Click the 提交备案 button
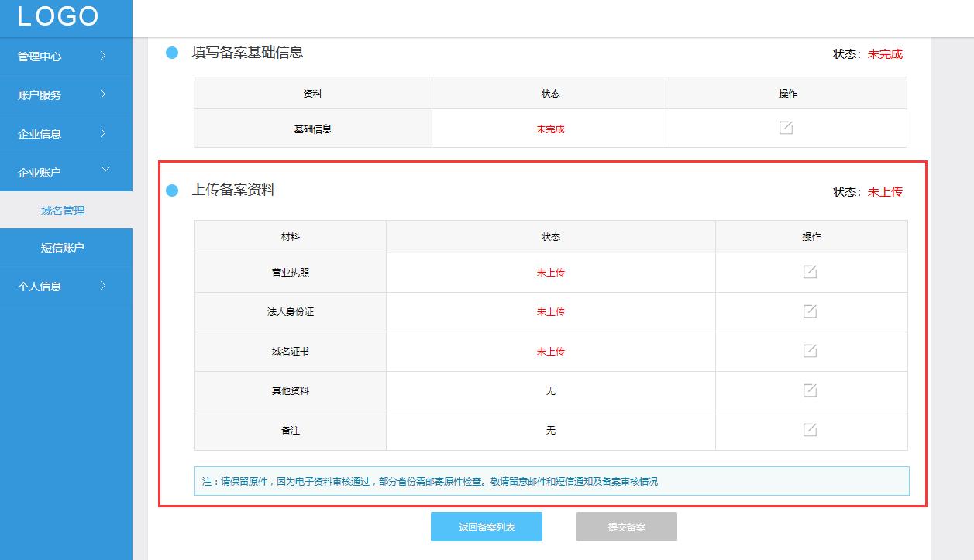The width and height of the screenshot is (974, 560). click(x=625, y=526)
